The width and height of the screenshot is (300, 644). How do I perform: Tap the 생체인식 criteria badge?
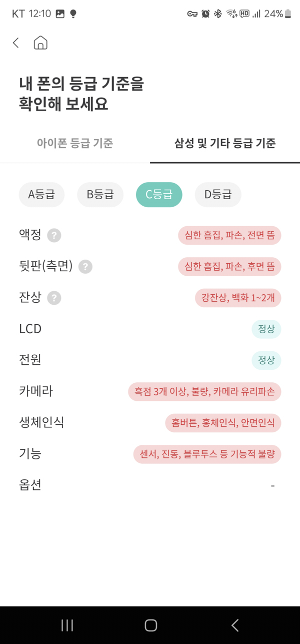click(223, 423)
